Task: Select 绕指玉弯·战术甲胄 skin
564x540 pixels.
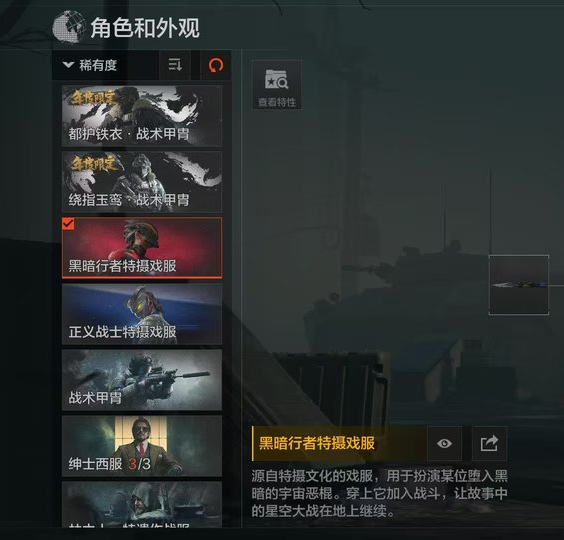Action: (x=142, y=182)
